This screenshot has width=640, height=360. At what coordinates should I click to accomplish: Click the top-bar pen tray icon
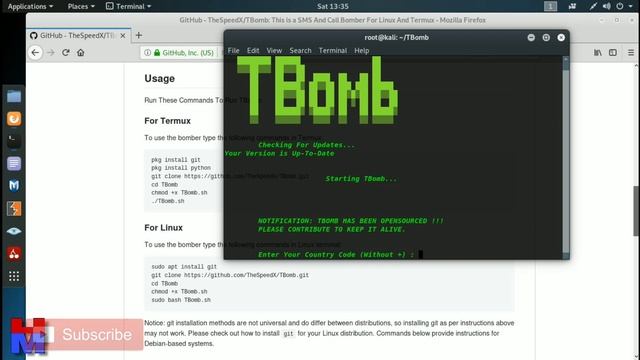click(x=593, y=6)
